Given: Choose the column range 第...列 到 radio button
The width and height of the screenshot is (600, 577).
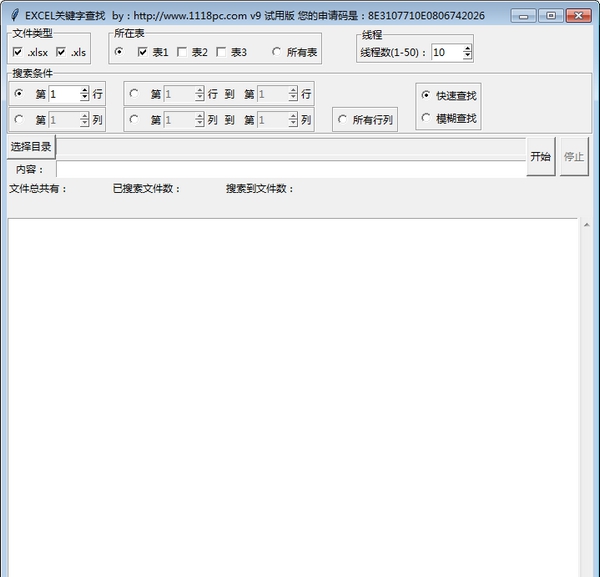Looking at the screenshot, I should click(x=135, y=120).
